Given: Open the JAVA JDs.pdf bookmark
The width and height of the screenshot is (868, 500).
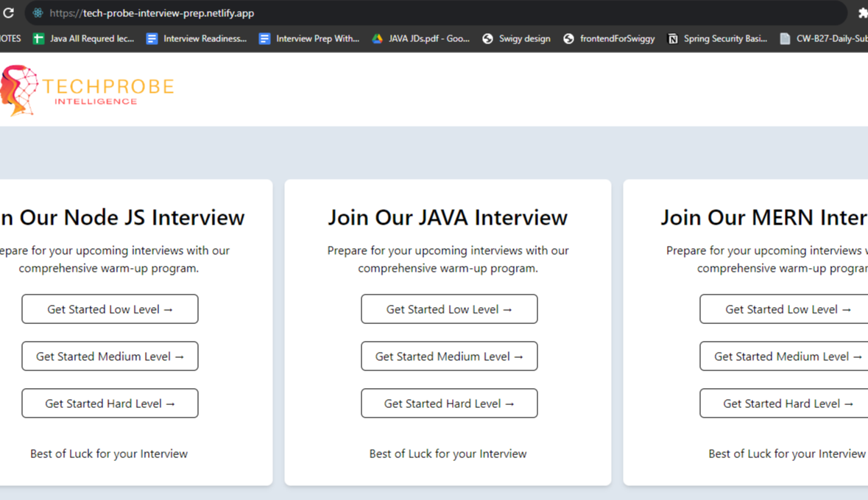Looking at the screenshot, I should pyautogui.click(x=420, y=38).
